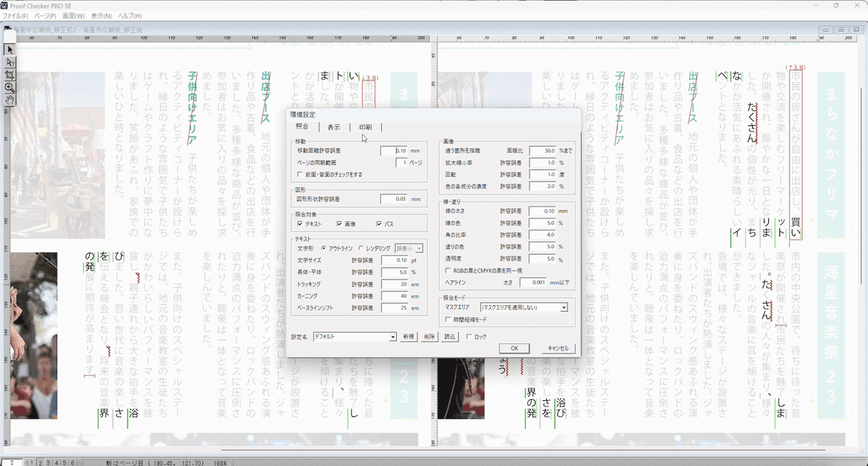Click the next-page arrow in the page navigator
The image size is (868, 466).
[79, 462]
